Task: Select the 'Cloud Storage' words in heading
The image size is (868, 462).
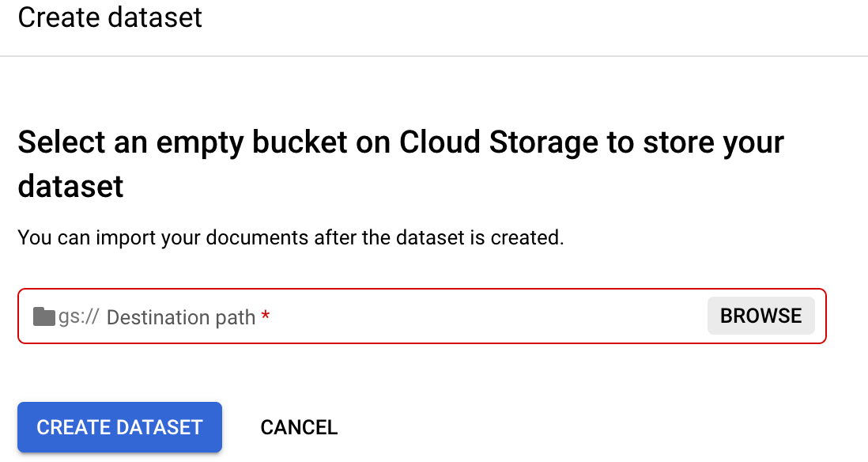Action: pyautogui.click(x=499, y=142)
